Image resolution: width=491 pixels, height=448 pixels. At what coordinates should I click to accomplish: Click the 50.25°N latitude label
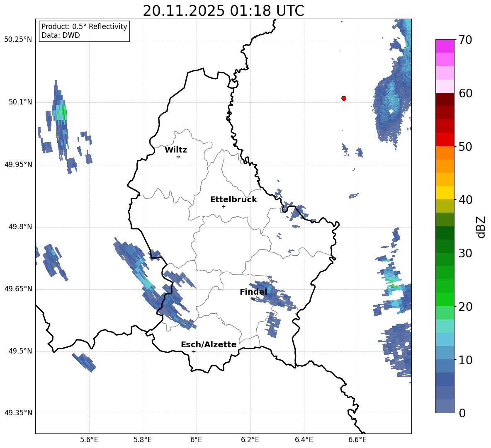18,40
